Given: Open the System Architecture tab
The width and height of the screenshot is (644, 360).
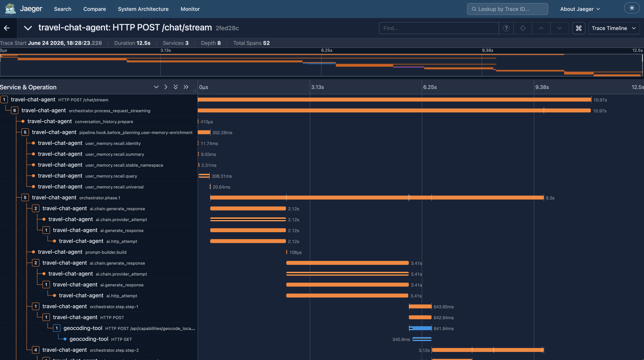Looking at the screenshot, I should (143, 9).
